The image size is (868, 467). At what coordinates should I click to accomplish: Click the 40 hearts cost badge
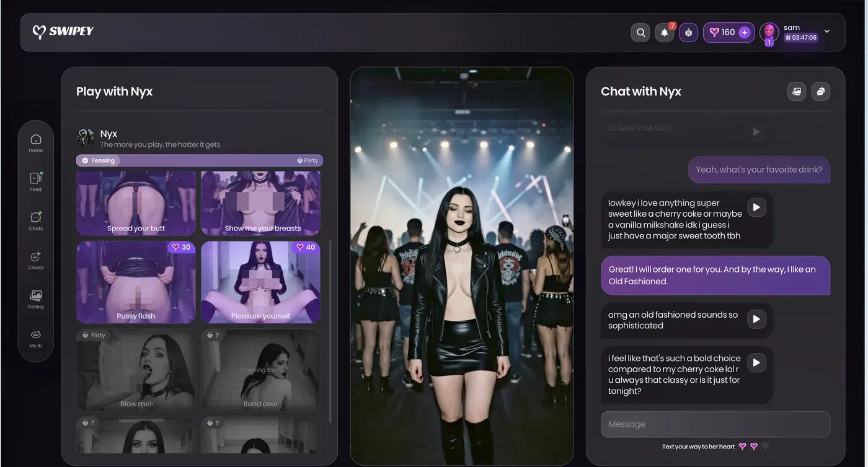point(306,247)
